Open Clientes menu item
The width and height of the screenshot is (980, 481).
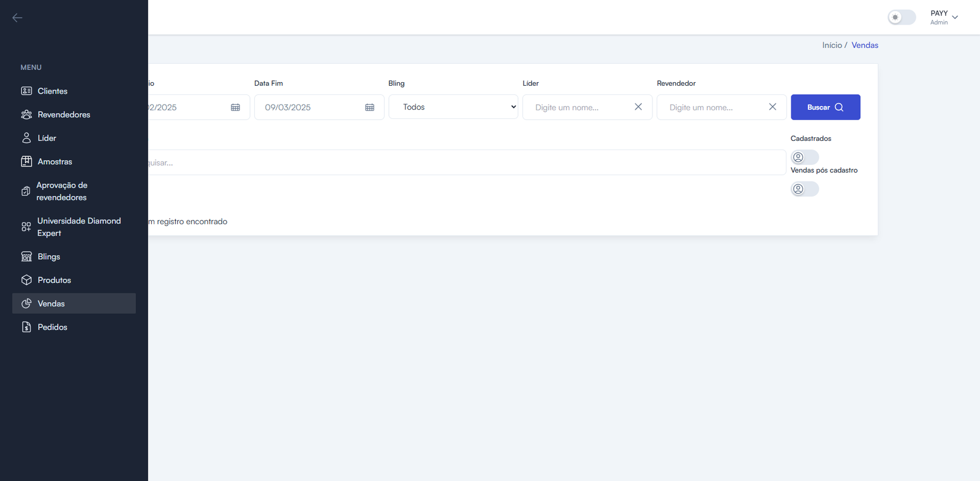tap(74, 91)
